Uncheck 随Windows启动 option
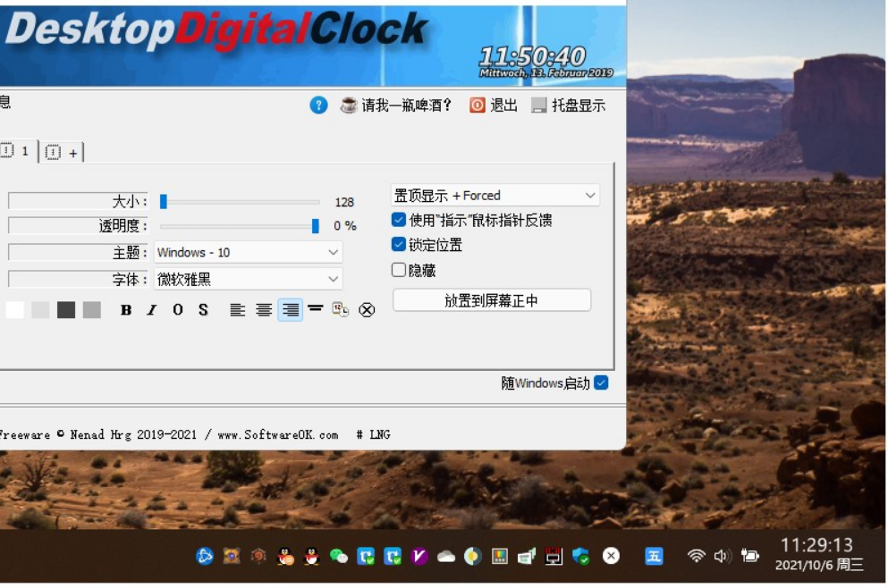The height and width of the screenshot is (588, 888). (x=600, y=382)
